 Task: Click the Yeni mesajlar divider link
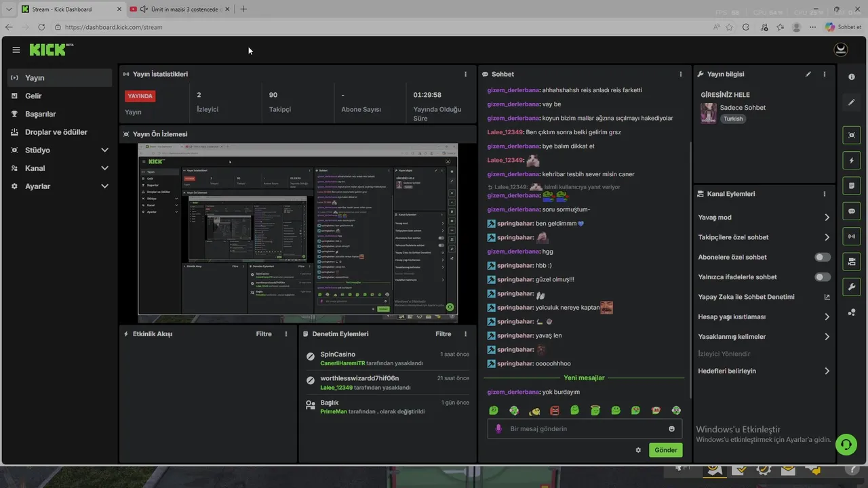coord(584,378)
